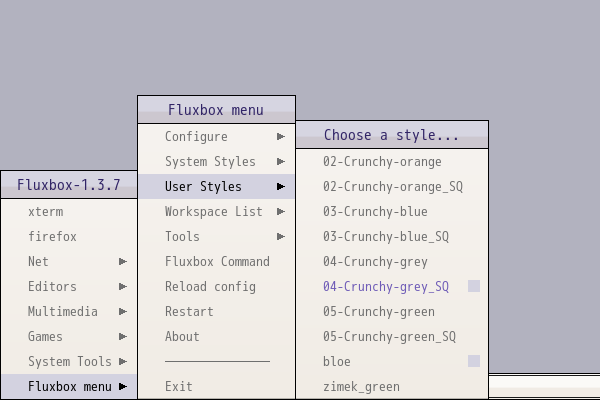600x400 pixels.
Task: Choose Restart in Fluxbox menu
Action: coord(217,312)
